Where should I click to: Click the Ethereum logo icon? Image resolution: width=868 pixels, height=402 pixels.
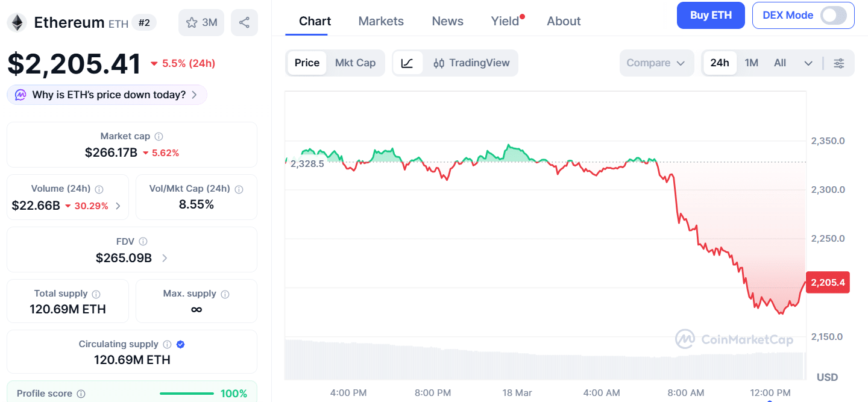tap(17, 23)
